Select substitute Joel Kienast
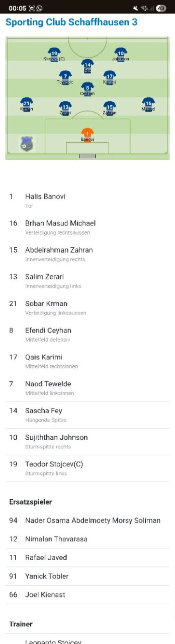The image size is (175, 644). (87, 595)
